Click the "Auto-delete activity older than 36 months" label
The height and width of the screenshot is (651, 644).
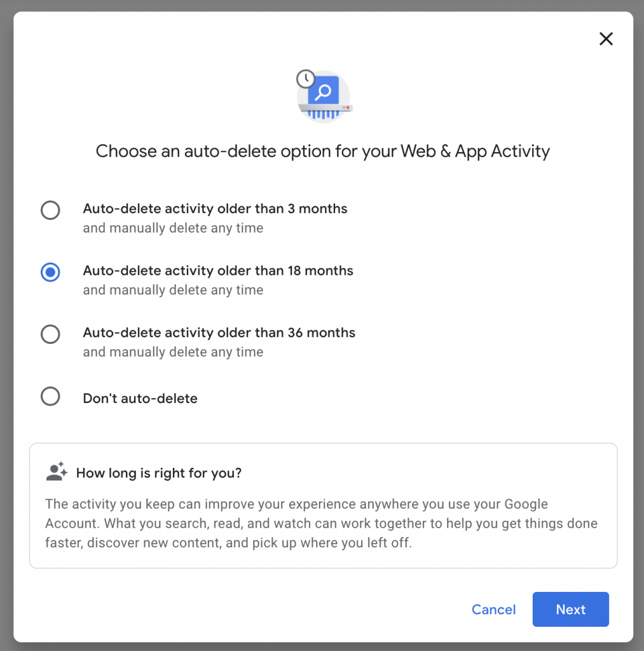(x=219, y=332)
